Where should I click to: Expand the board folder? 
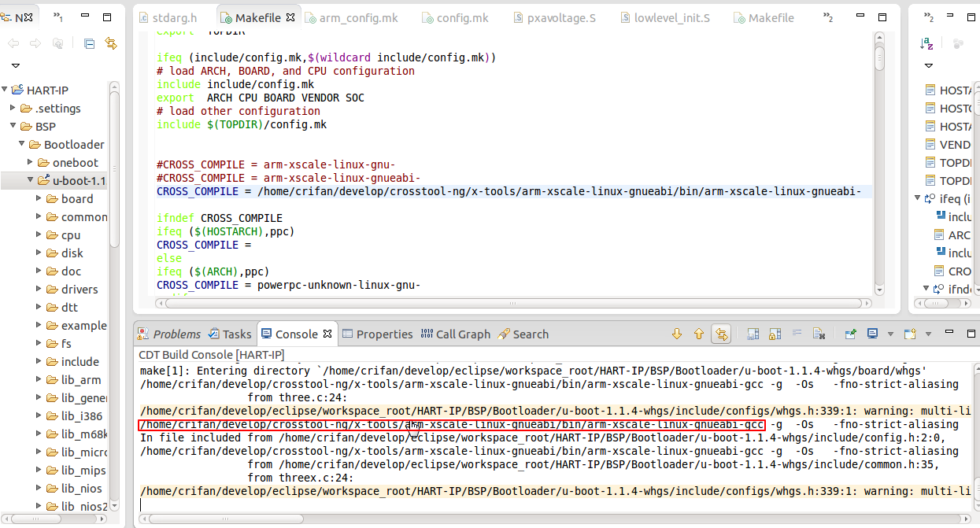click(x=39, y=199)
